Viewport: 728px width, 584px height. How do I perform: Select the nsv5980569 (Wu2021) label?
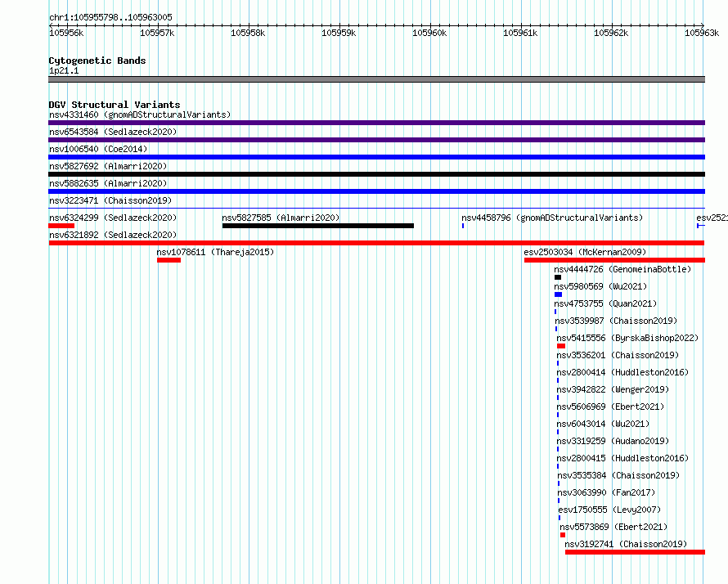tap(600, 286)
